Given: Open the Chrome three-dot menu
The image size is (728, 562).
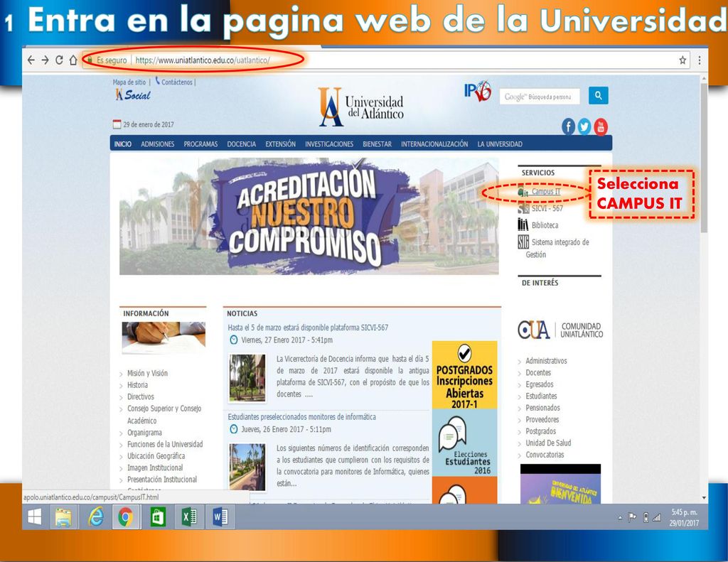Looking at the screenshot, I should [700, 60].
